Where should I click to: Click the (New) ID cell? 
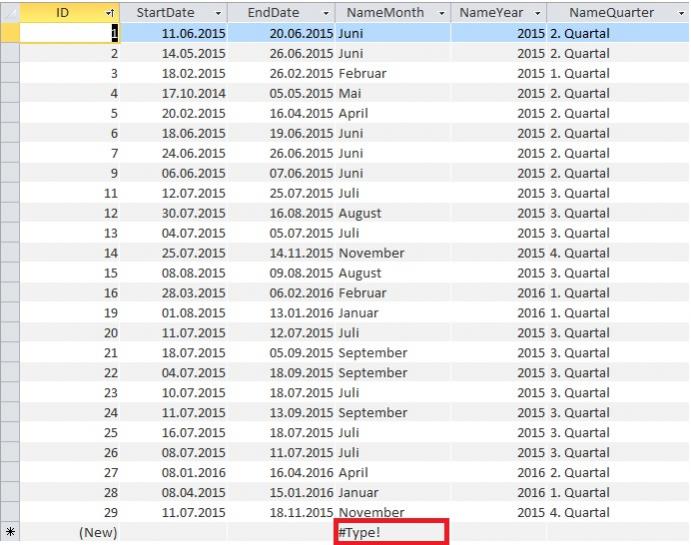pos(70,532)
